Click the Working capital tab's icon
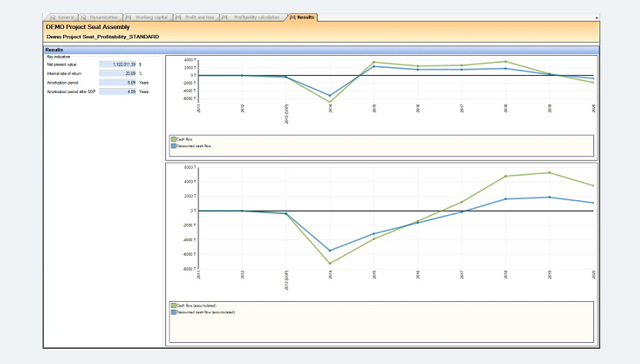 click(x=129, y=18)
